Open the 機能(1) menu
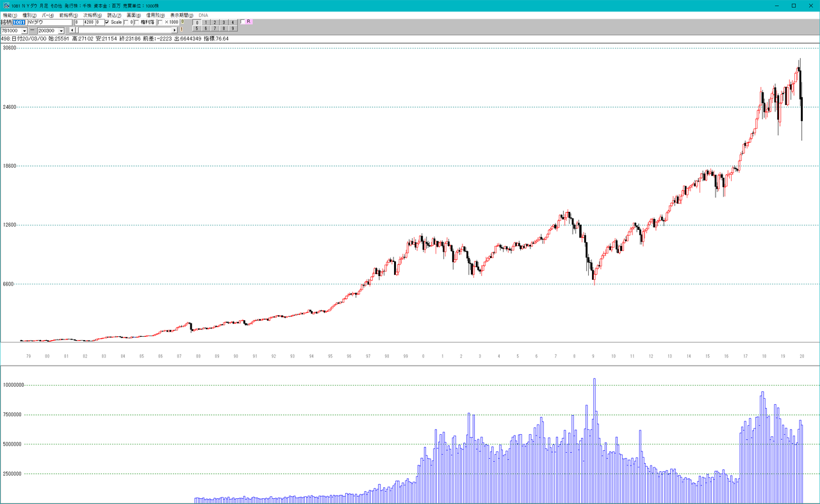Viewport: 820px width, 504px height. 10,15
